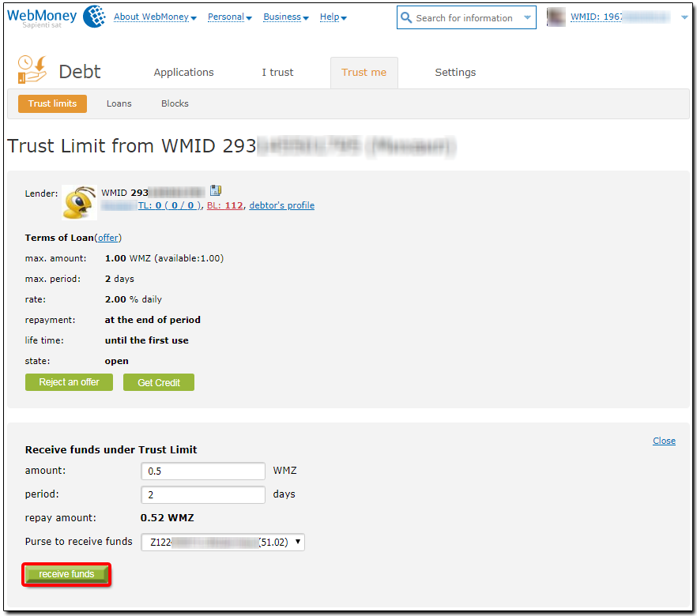Click the Debt service icon
This screenshot has width=697, height=616.
(32, 69)
